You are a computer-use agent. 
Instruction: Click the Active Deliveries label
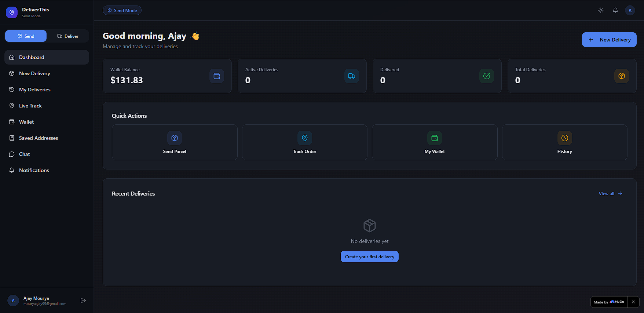tap(262, 70)
